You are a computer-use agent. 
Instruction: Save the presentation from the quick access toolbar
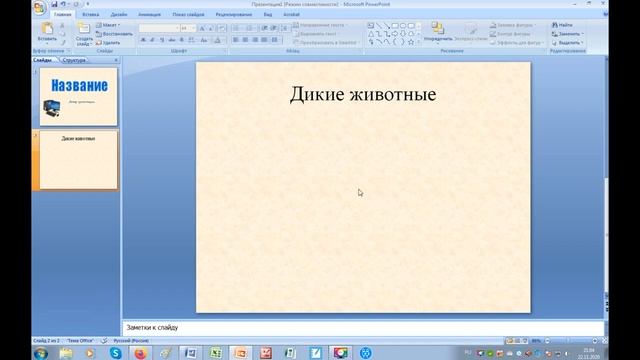point(54,4)
